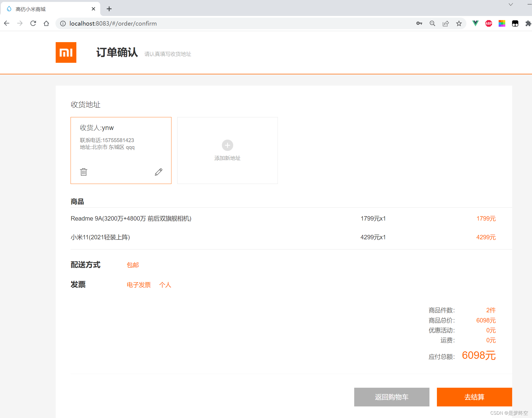Click the share page icon in address bar
This screenshot has width=532, height=418.
[445, 23]
